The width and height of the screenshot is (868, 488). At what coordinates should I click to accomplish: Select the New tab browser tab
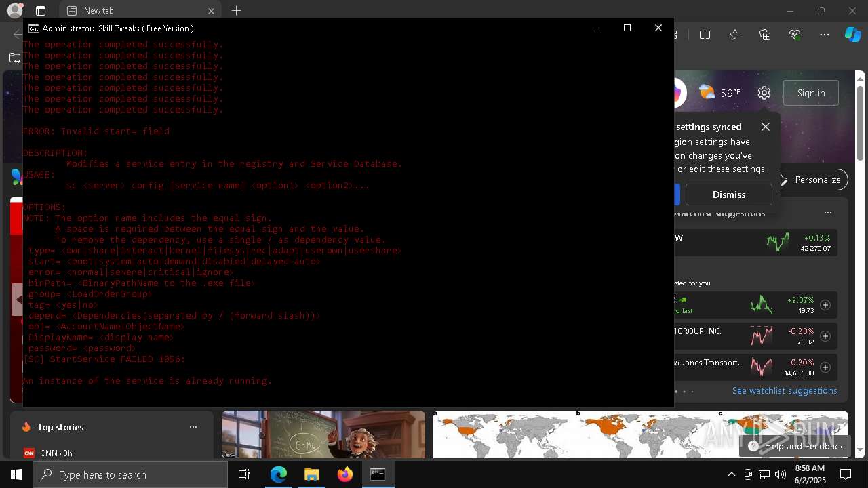click(139, 11)
